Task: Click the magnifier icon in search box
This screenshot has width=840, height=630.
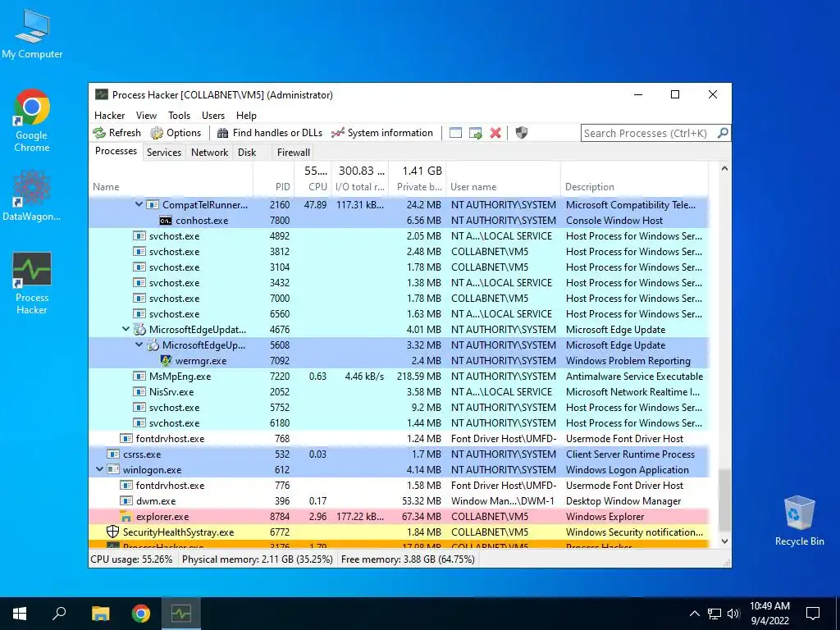Action: click(x=723, y=132)
